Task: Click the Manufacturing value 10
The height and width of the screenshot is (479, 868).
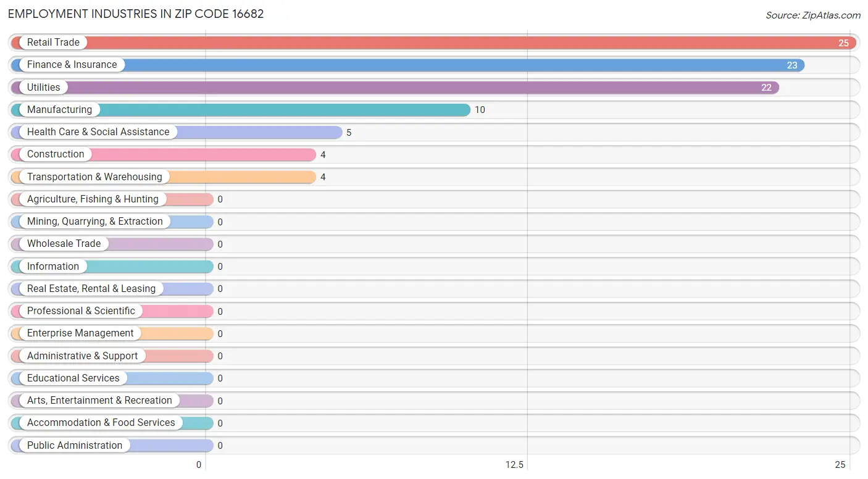Action: pos(480,110)
